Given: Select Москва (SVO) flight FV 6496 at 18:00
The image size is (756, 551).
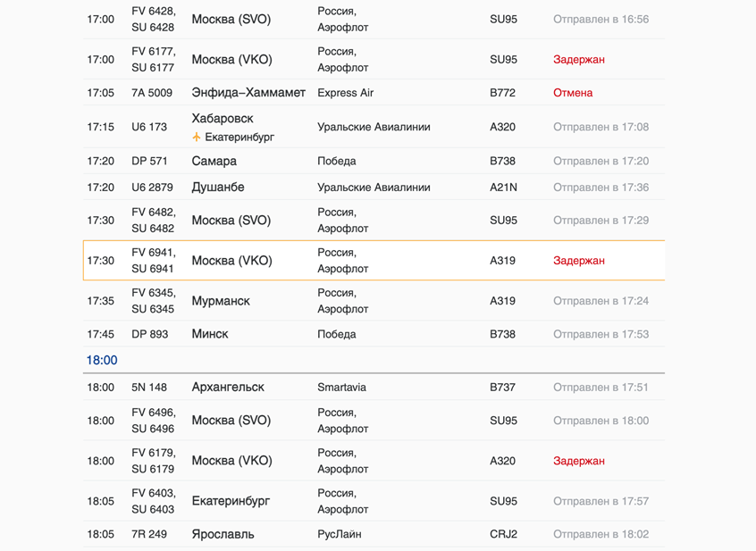Looking at the screenshot, I should tap(374, 420).
